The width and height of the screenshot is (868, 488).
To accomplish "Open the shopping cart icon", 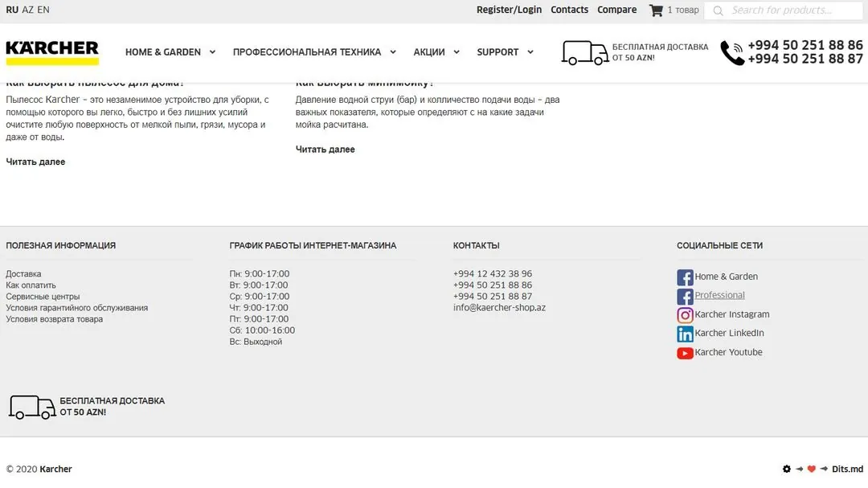I will (x=656, y=10).
